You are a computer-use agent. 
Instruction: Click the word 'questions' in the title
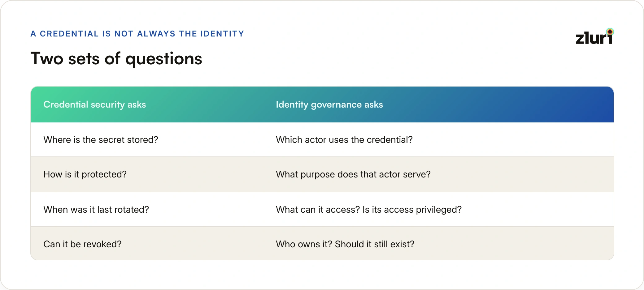[x=164, y=59]
